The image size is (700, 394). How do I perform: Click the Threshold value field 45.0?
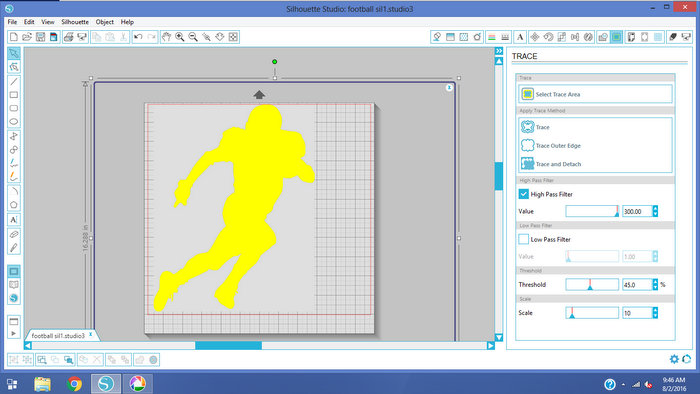click(637, 285)
